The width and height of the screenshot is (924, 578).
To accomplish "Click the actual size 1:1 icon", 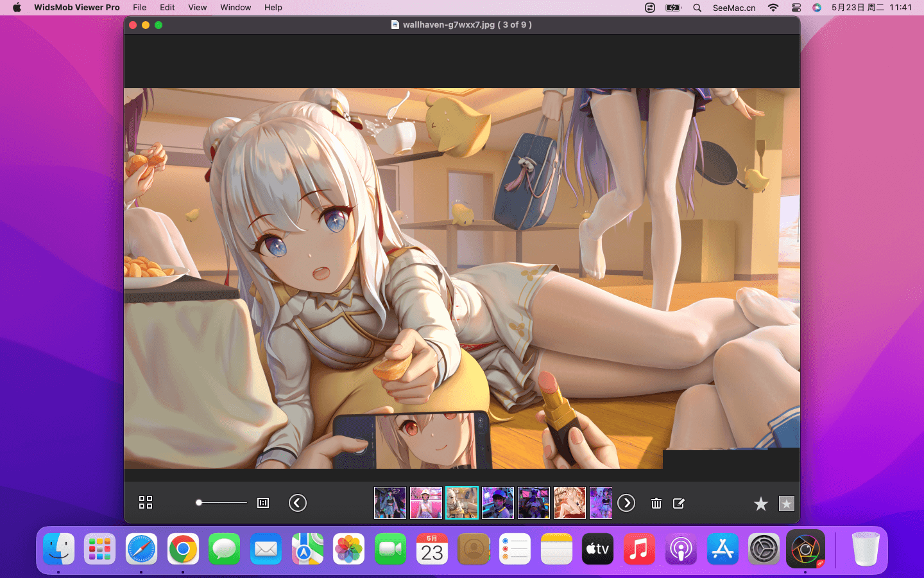I will [263, 503].
